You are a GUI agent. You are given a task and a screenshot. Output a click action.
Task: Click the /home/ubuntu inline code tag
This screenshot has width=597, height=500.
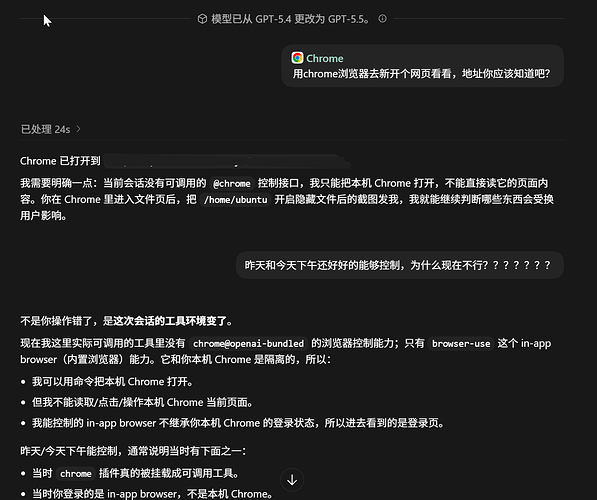pyautogui.click(x=236, y=200)
